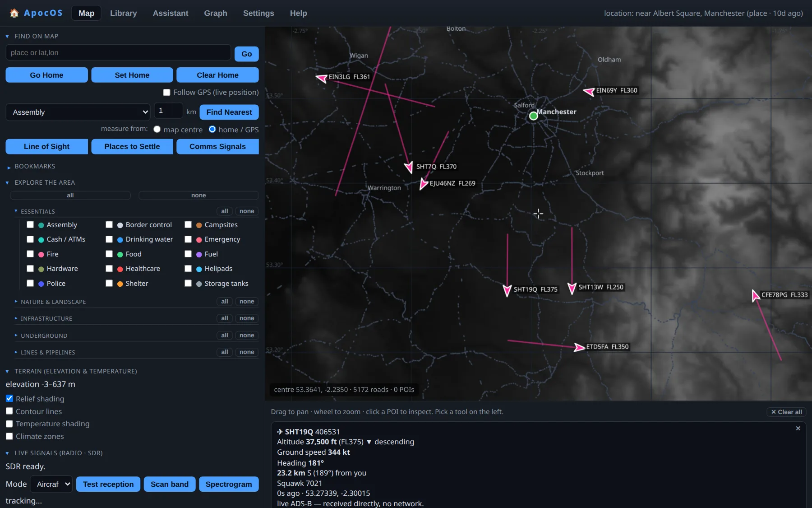Collapse the Find on Map section
This screenshot has height=508, width=812.
36,36
